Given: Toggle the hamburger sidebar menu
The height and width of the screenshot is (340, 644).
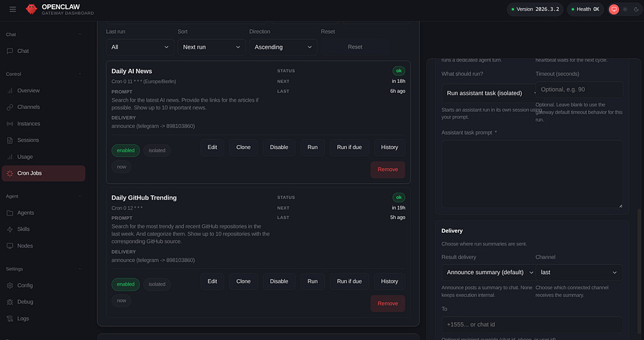Looking at the screenshot, I should pos(13,9).
